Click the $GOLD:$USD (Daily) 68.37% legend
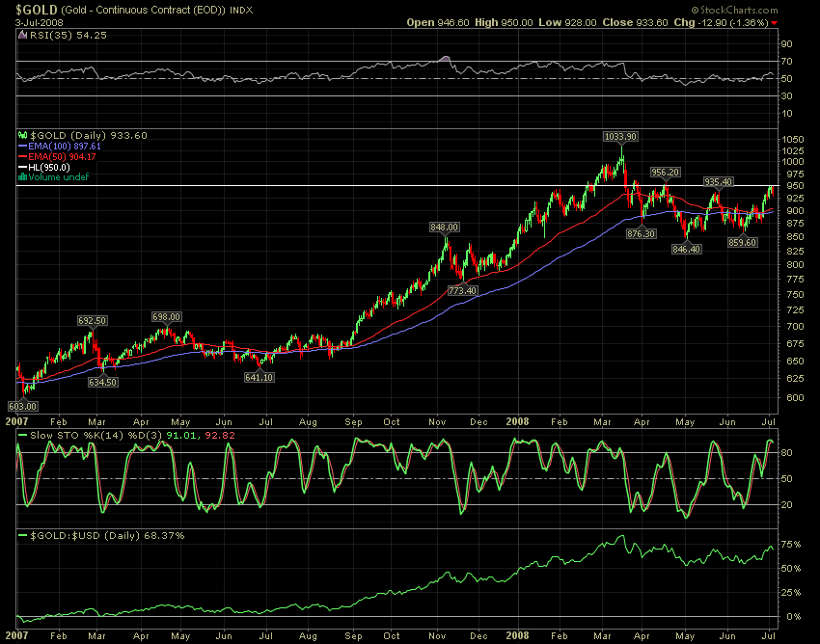Viewport: 820px width, 644px height. 107,536
